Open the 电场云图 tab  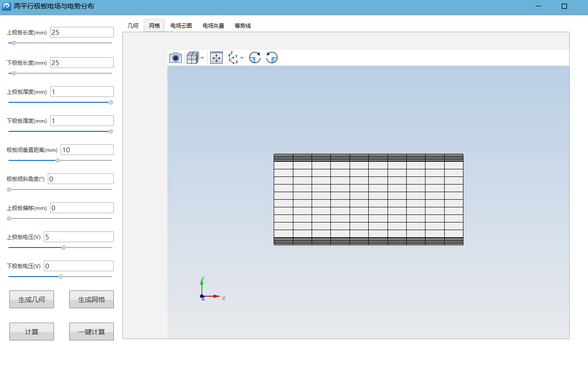pyautogui.click(x=181, y=26)
